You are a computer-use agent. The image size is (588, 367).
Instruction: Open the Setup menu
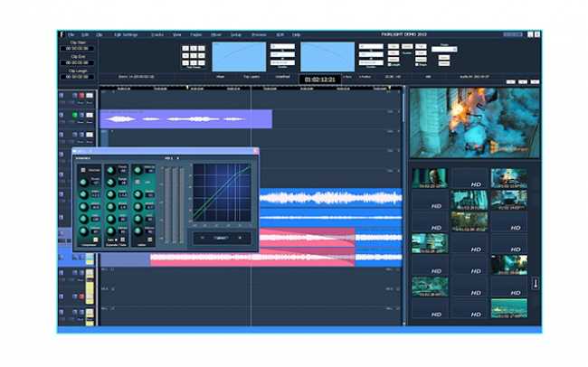tap(236, 34)
